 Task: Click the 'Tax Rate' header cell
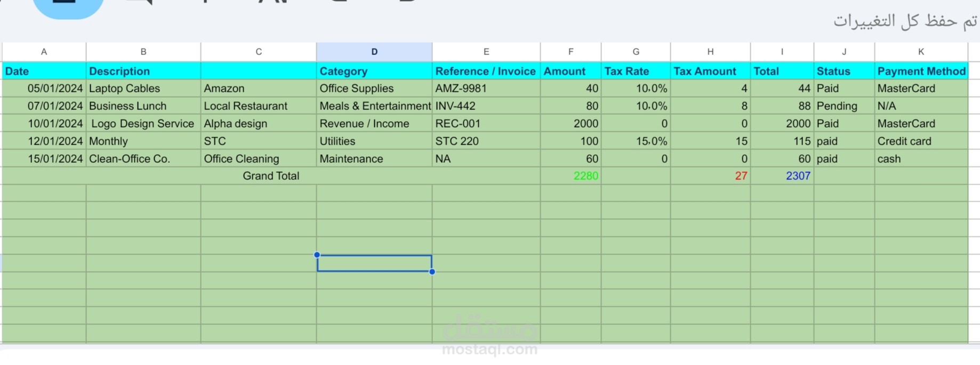click(x=636, y=71)
